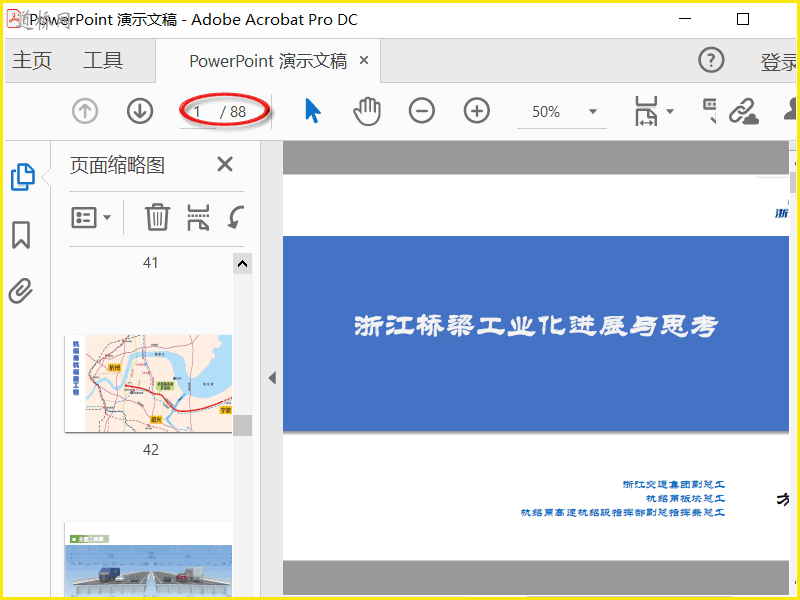Select the page 41 map thumbnail
The image size is (800, 600).
pyautogui.click(x=148, y=383)
